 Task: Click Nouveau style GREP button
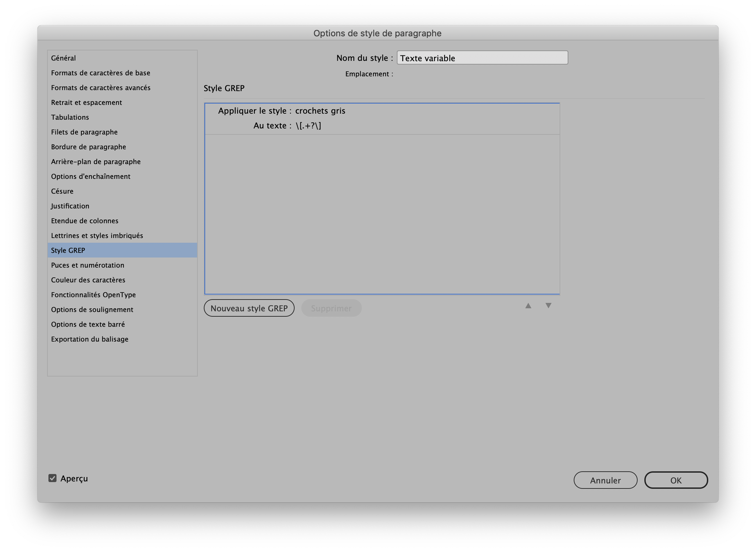click(x=249, y=308)
